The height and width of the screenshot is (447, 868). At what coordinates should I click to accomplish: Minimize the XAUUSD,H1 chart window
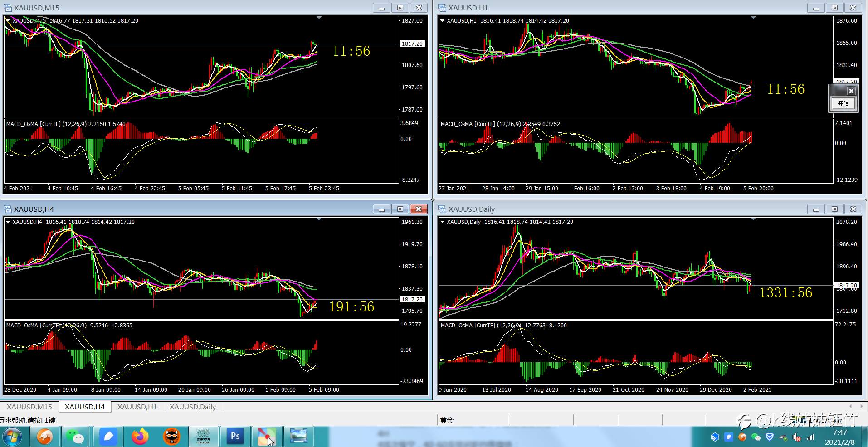[x=815, y=8]
